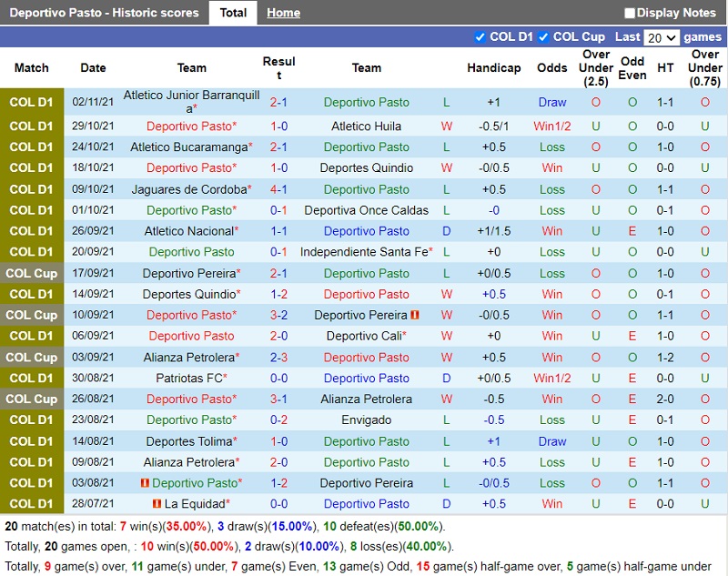This screenshot has width=728, height=576.
Task: Uncheck the COL Cup filter checkbox
Action: pos(543,37)
